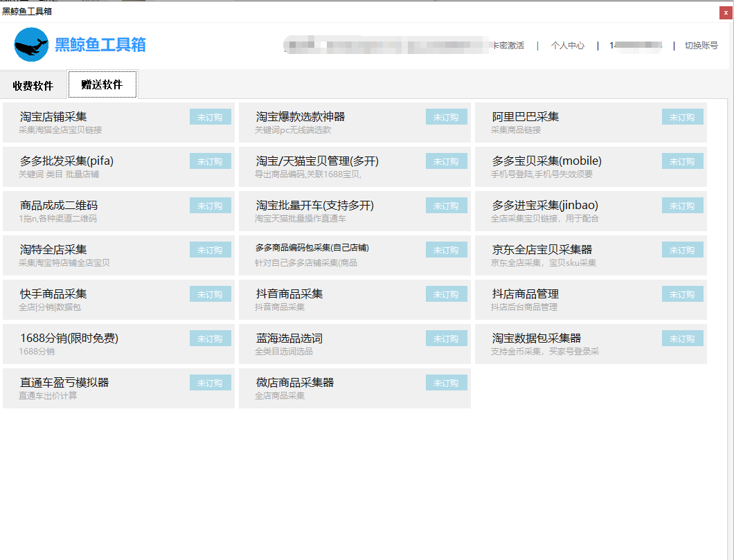Click 未订购 for 直通车盈亏模拟器
Screen dimensions: 734x560
(211, 383)
